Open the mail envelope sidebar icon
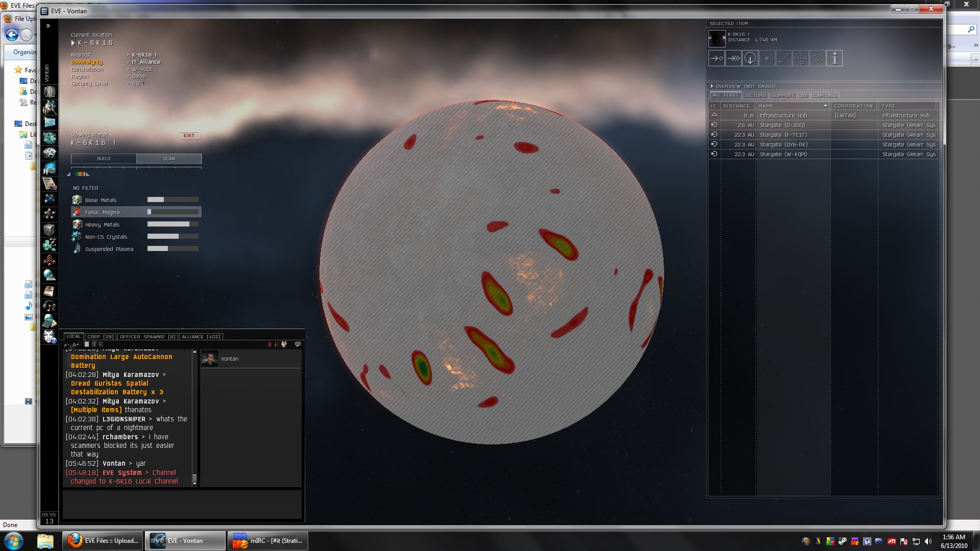 point(50,122)
